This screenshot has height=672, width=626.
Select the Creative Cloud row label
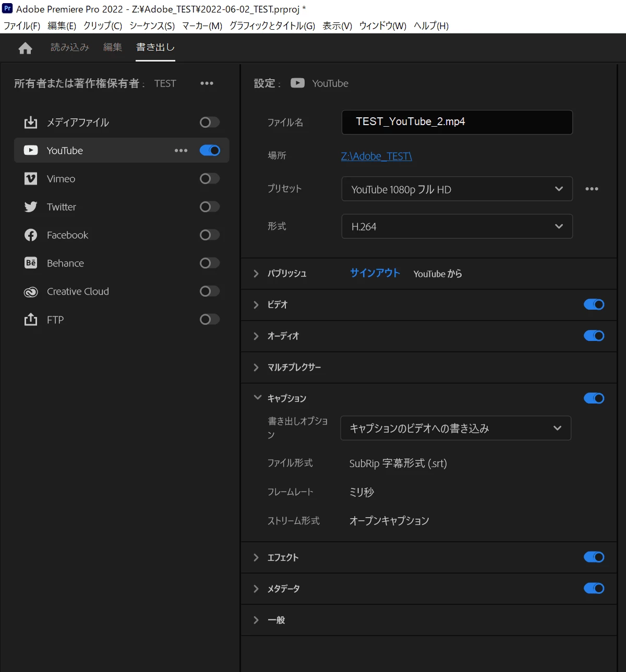click(78, 291)
